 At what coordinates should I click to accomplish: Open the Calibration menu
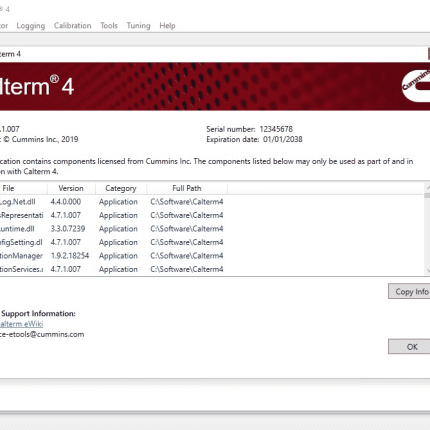[73, 26]
